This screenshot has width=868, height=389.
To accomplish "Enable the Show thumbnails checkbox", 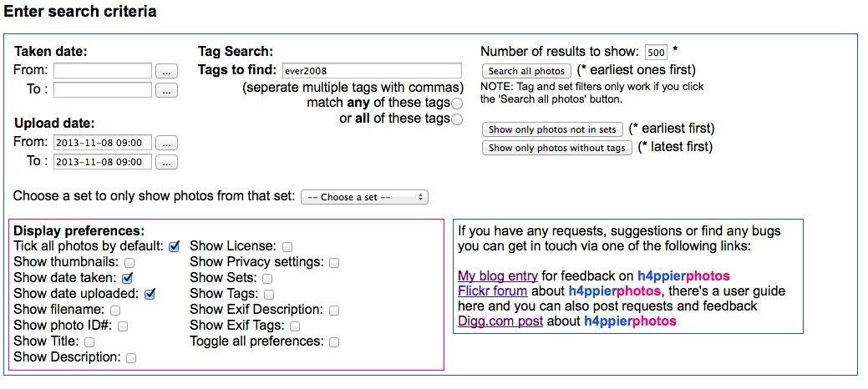I will coord(129,262).
